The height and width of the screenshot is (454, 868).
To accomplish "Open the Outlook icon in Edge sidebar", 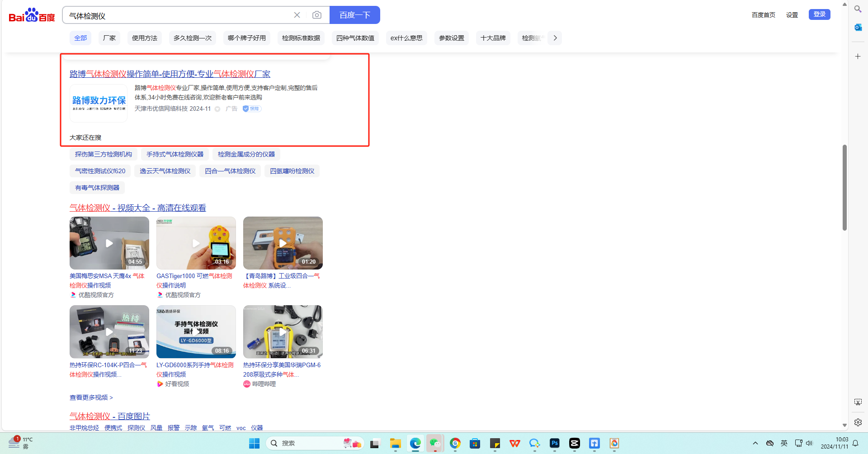I will 858,28.
